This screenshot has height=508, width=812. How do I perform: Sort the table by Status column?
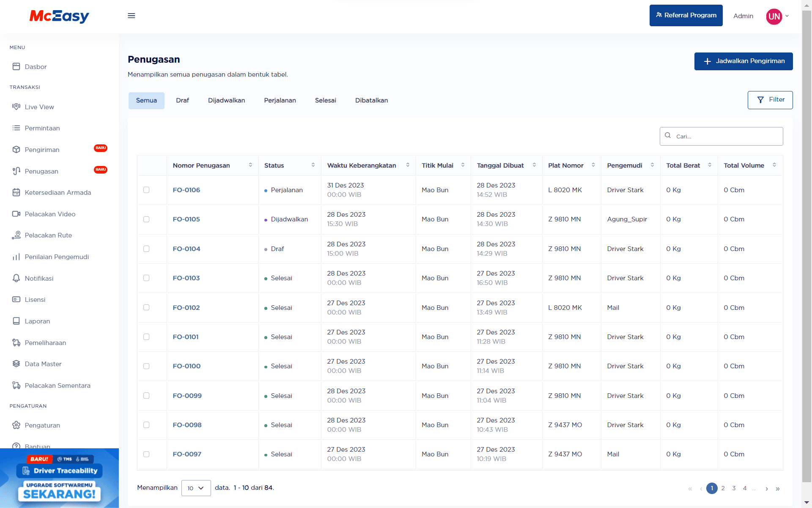[x=313, y=165]
